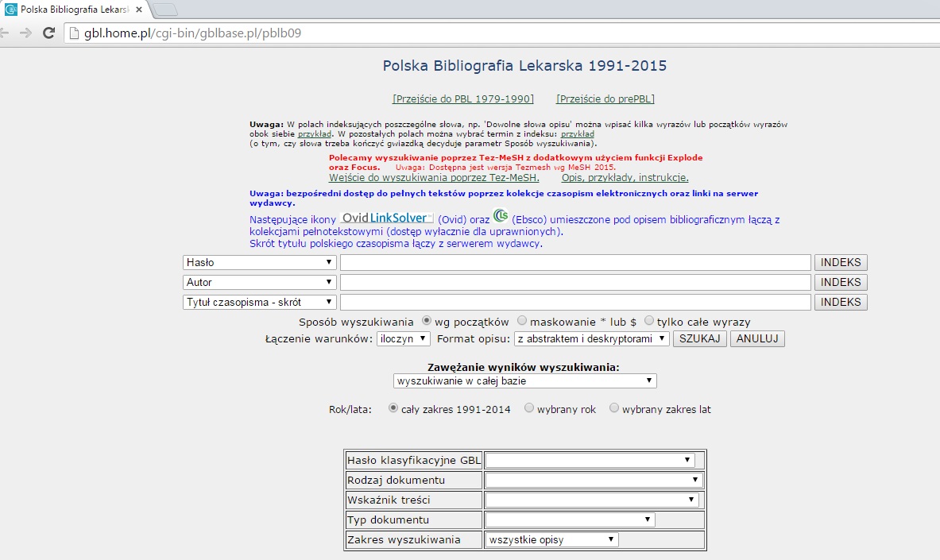Viewport: 940px width, 560px height.
Task: Open the 'wyszukiwanie w całej bazie' dropdown
Action: [525, 380]
